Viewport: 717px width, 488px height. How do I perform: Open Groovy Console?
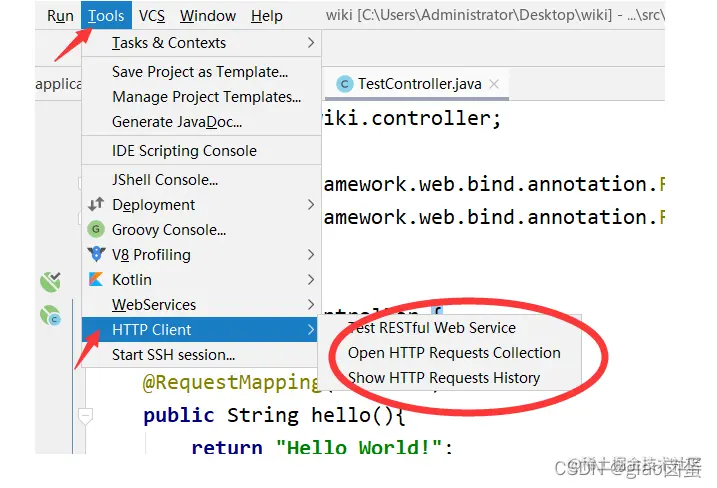pos(201,230)
